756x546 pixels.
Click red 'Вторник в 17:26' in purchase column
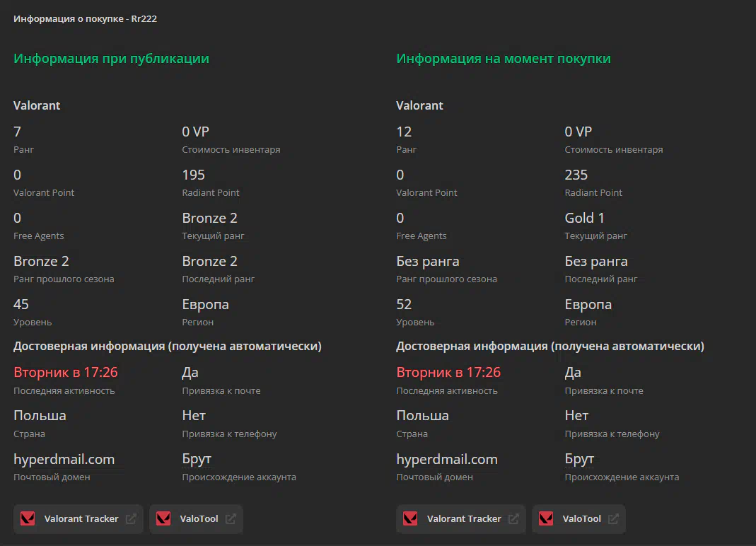(448, 372)
